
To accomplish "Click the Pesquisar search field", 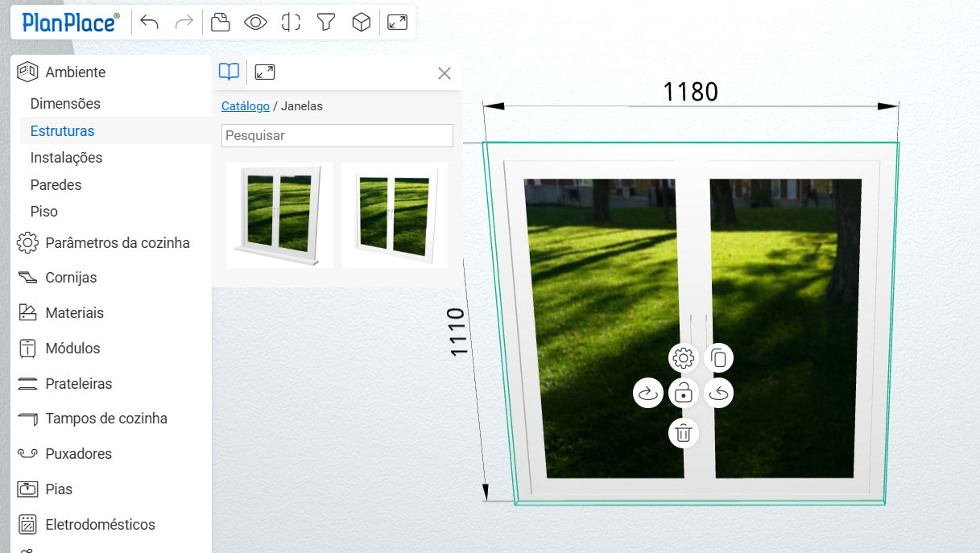I will point(337,135).
